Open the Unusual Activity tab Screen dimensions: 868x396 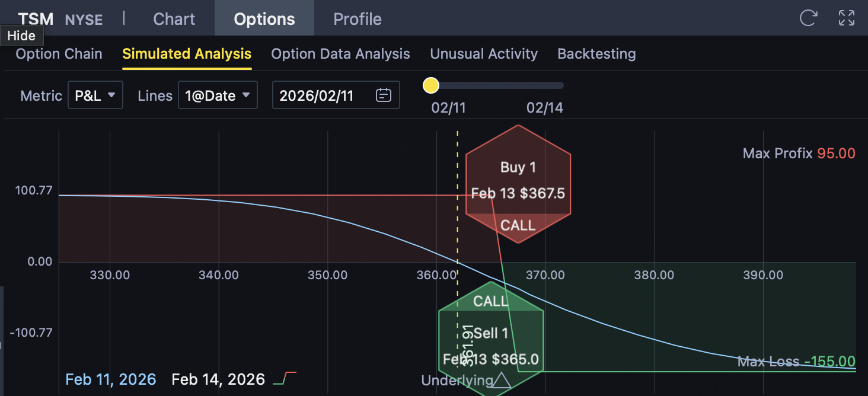click(x=484, y=54)
